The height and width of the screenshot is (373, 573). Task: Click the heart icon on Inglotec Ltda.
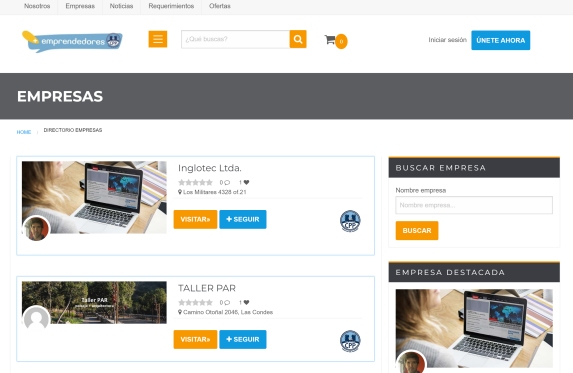(246, 182)
